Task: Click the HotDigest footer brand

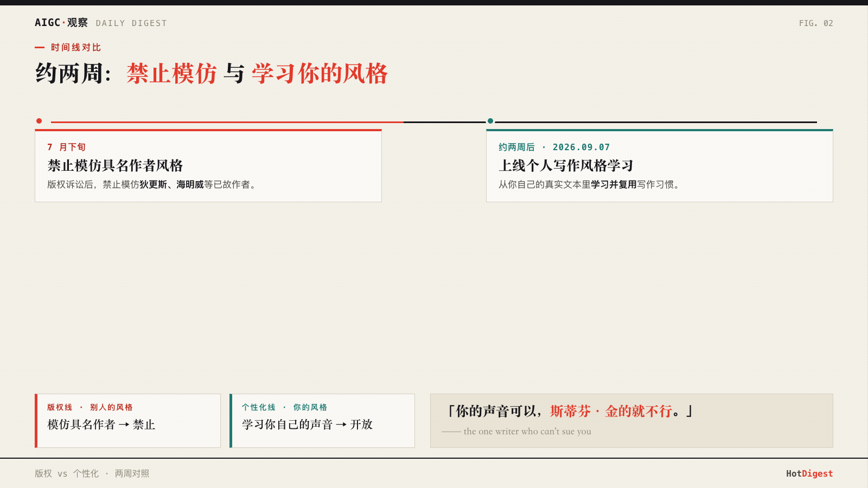Action: [x=809, y=473]
